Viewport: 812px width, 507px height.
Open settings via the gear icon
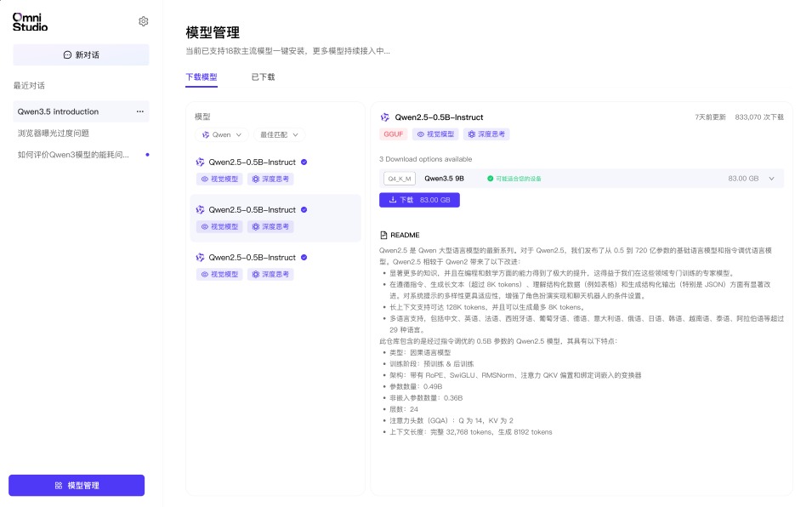[144, 21]
